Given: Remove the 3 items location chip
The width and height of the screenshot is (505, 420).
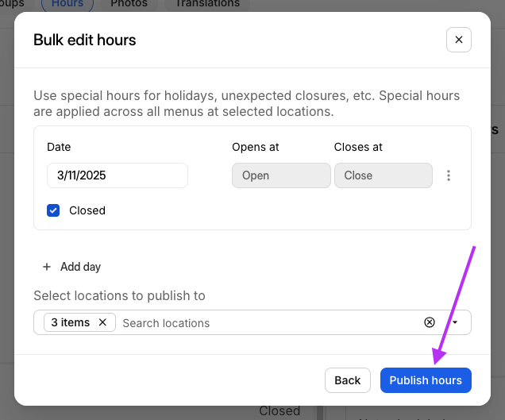Looking at the screenshot, I should click(102, 322).
